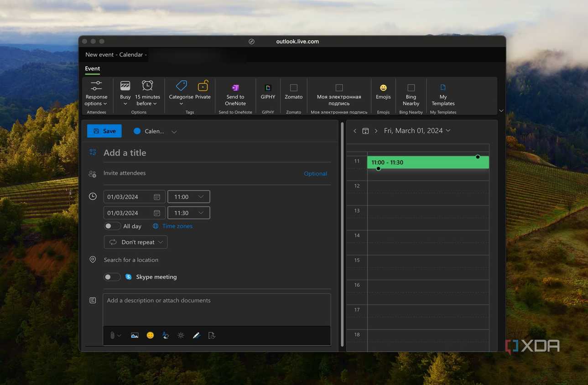Click the description text area

coord(217,309)
